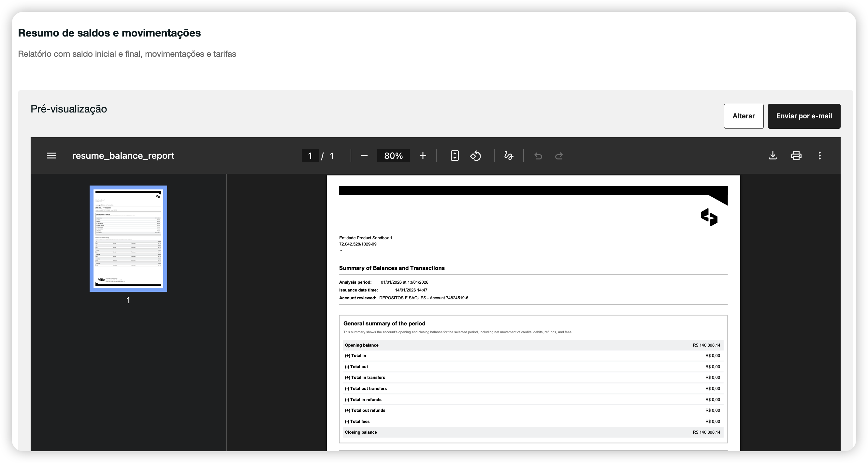This screenshot has height=463, width=868.
Task: Click the 80% zoom level control
Action: point(394,156)
